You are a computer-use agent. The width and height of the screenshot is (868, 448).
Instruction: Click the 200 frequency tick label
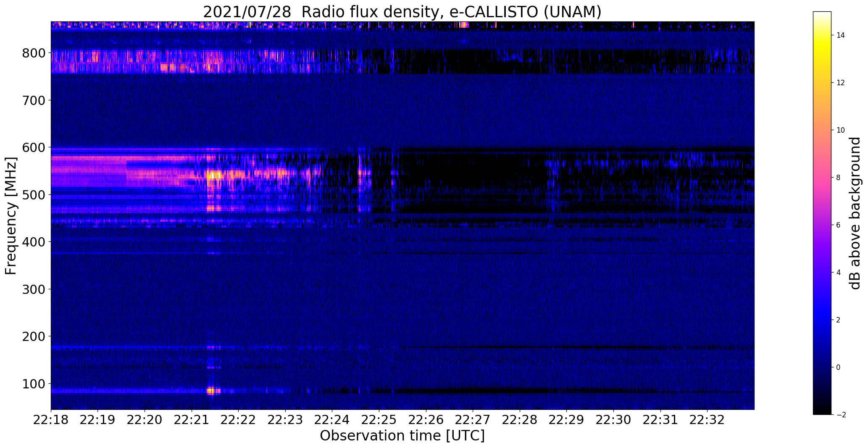point(34,336)
